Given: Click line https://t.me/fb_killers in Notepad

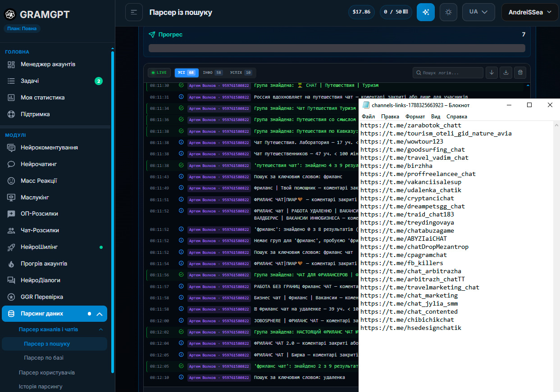Looking at the screenshot, I should point(402,263).
